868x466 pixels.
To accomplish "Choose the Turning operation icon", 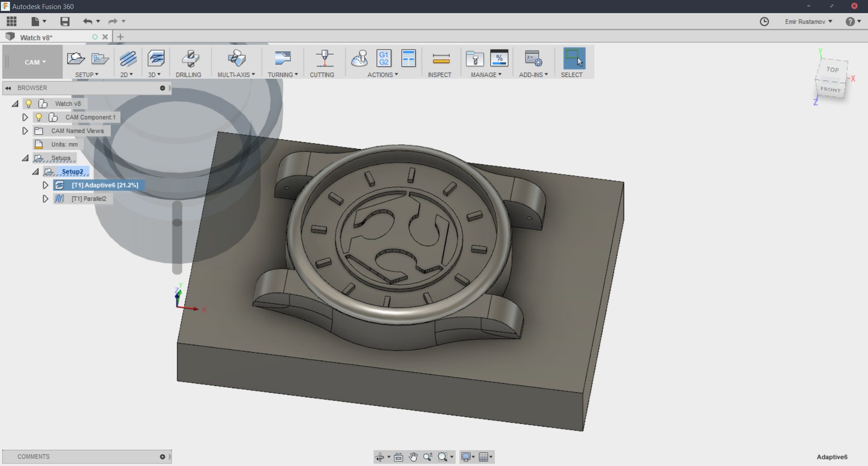I will tap(283, 58).
